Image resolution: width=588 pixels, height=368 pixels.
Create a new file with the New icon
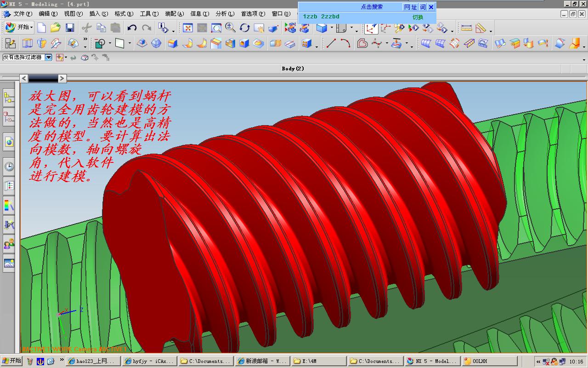(x=41, y=28)
